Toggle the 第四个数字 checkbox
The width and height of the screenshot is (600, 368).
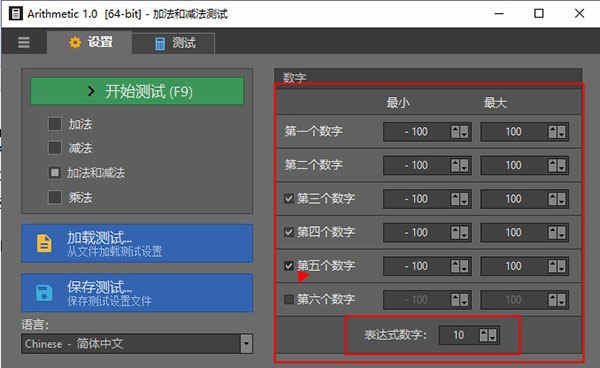click(x=289, y=232)
